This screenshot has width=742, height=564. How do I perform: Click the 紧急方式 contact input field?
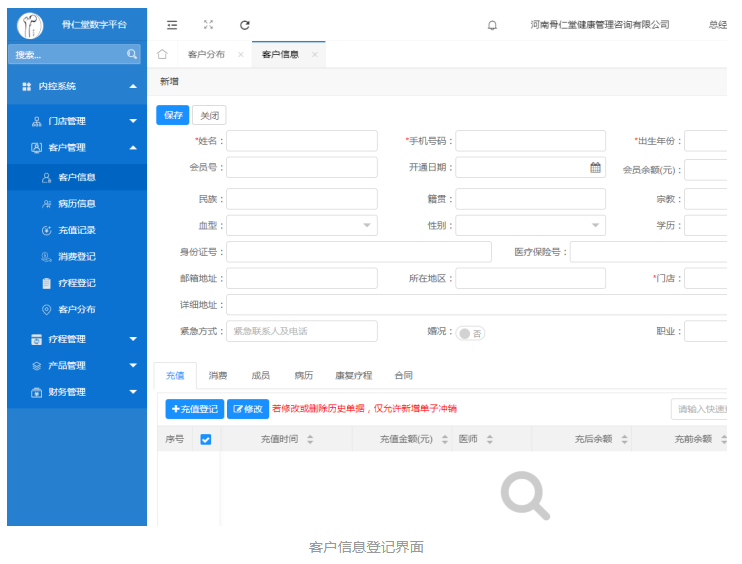[x=302, y=331]
